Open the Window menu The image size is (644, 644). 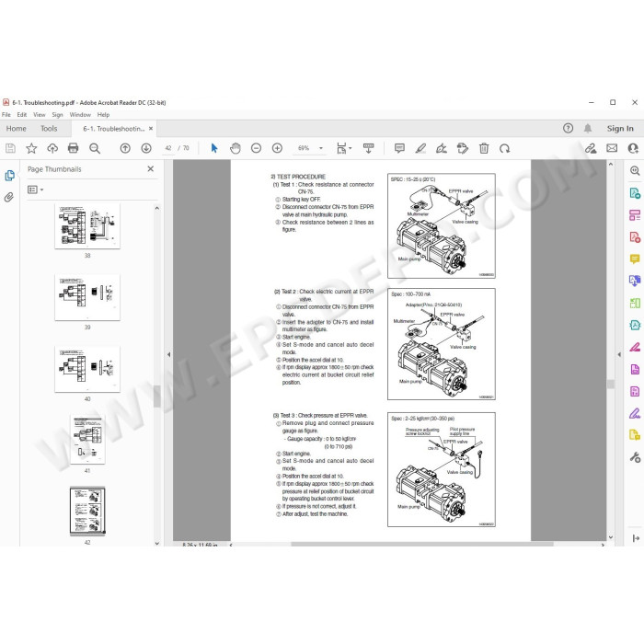80,115
